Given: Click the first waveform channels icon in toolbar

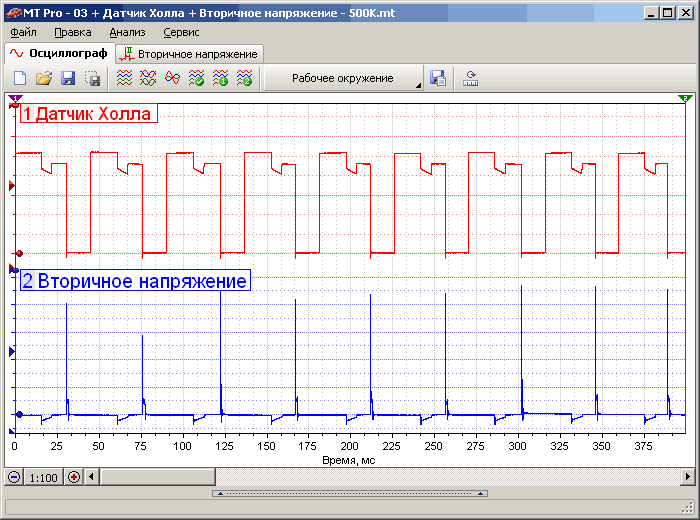Looking at the screenshot, I should (125, 78).
